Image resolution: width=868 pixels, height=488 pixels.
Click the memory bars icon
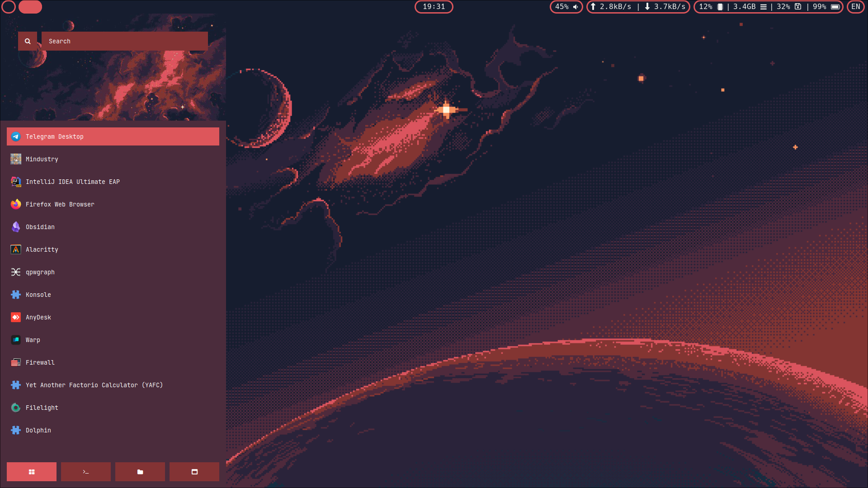pyautogui.click(x=764, y=7)
